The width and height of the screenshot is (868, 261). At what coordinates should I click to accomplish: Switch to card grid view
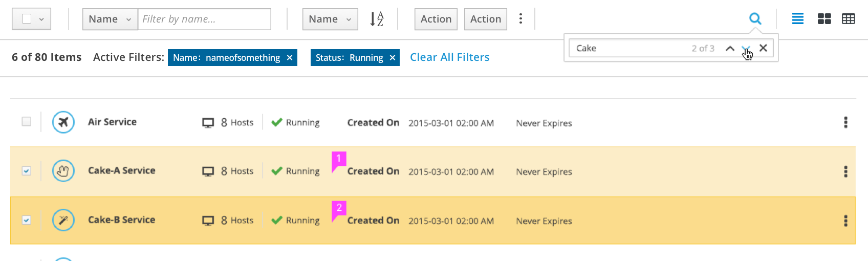tap(824, 19)
